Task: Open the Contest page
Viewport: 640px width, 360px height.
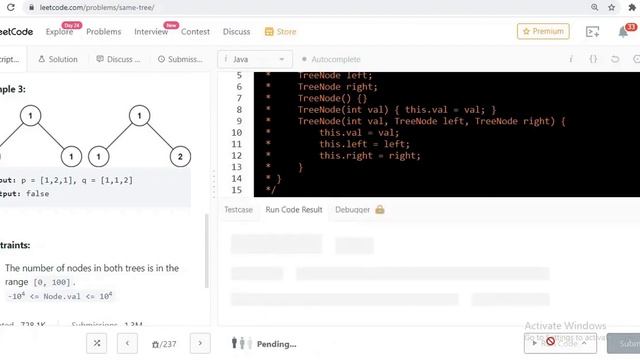Action: [x=195, y=31]
